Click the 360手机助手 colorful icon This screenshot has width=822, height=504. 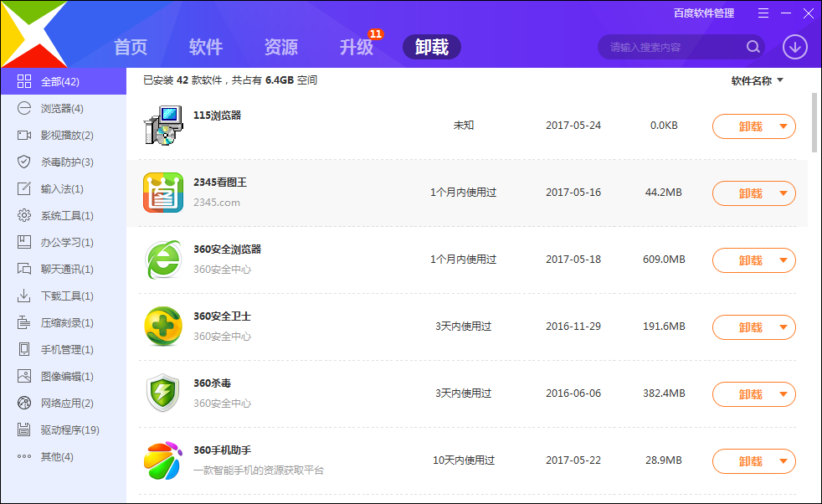coord(163,460)
